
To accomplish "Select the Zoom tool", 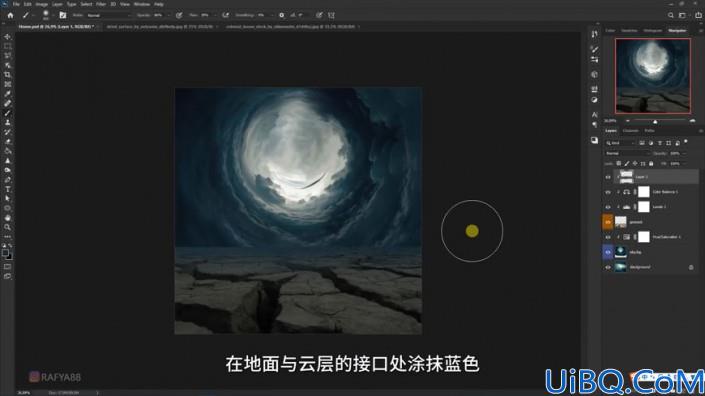I will coord(8,227).
